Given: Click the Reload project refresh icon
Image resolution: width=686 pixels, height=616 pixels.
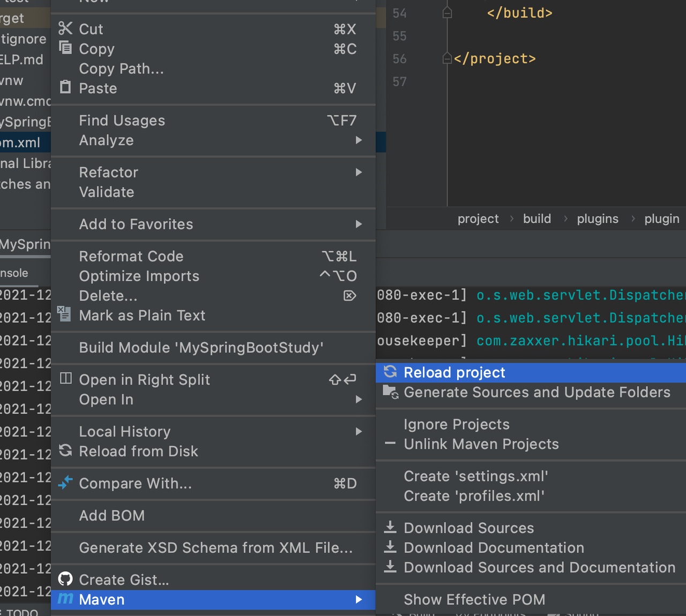Looking at the screenshot, I should [x=390, y=372].
